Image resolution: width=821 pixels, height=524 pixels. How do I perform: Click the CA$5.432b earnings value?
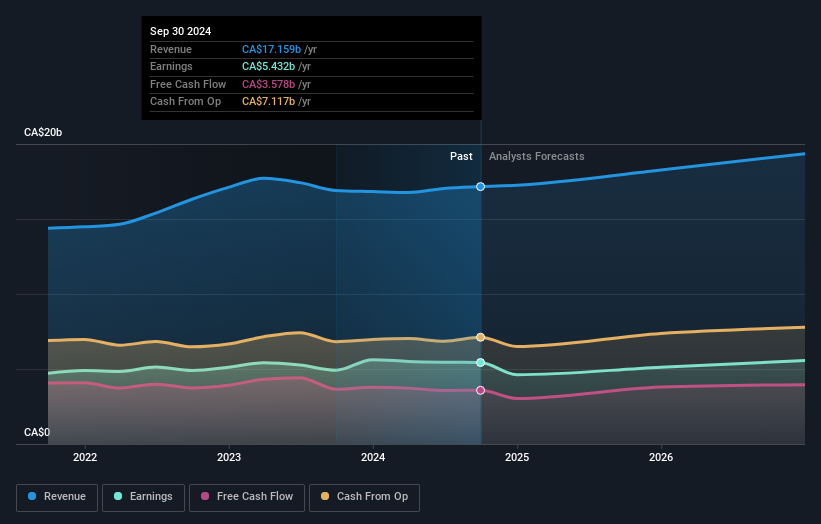(268, 66)
